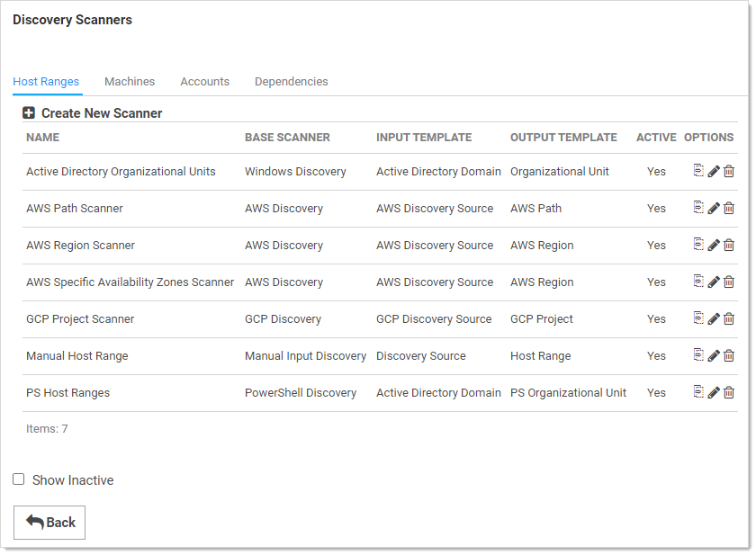Click the Create New Scanner link
Viewport: 756px width, 555px height.
pyautogui.click(x=102, y=113)
